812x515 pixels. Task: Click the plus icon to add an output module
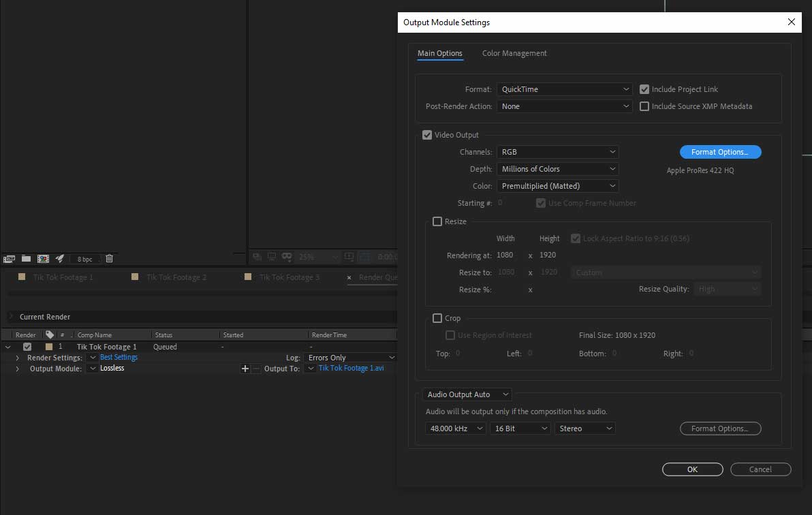[245, 368]
